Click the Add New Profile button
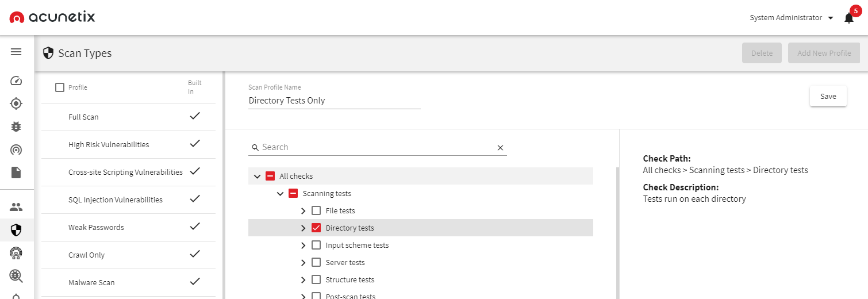 [x=824, y=53]
